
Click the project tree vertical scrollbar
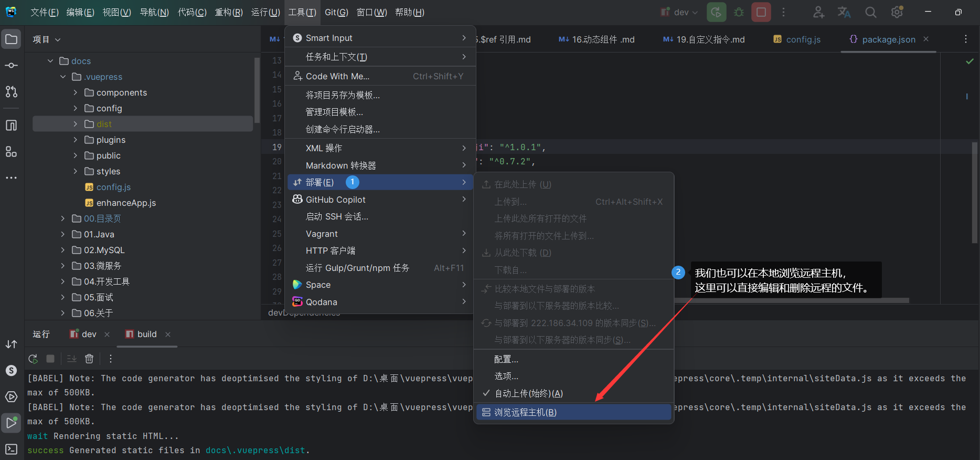(x=257, y=90)
